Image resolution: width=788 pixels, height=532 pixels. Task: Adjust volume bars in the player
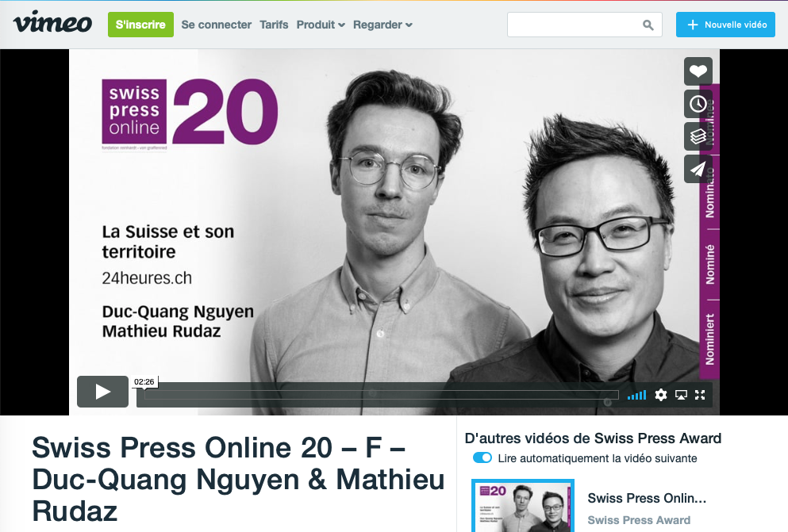pyautogui.click(x=636, y=396)
